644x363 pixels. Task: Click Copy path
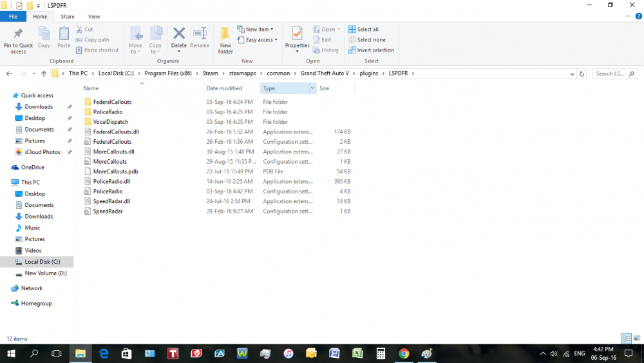pyautogui.click(x=92, y=40)
